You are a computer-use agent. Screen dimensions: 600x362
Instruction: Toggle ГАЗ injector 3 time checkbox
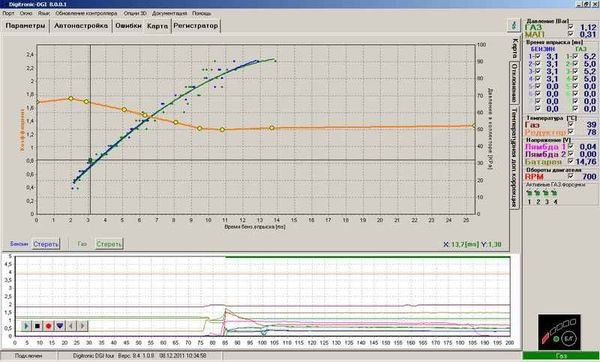tap(576, 71)
